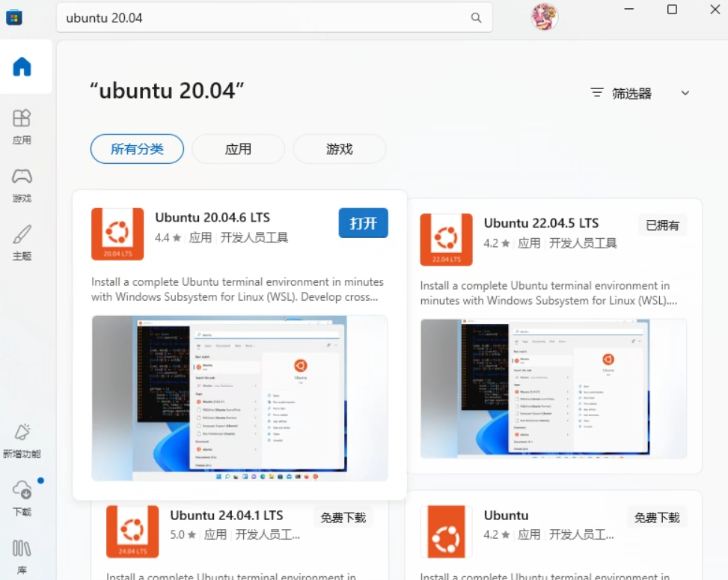Screen dimensions: 728x580
Task: Click the Ubuntu 20.04 LTS app icon
Action: 117,234
